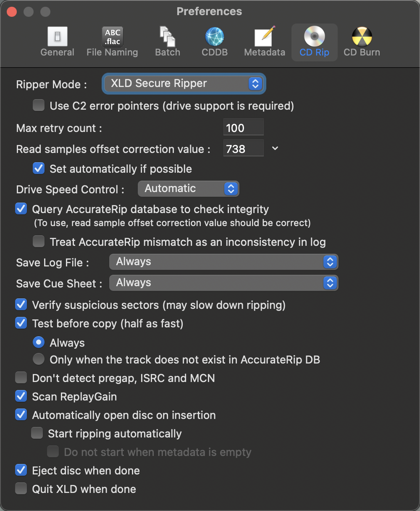
Task: Open the General preferences pane icon
Action: (58, 37)
